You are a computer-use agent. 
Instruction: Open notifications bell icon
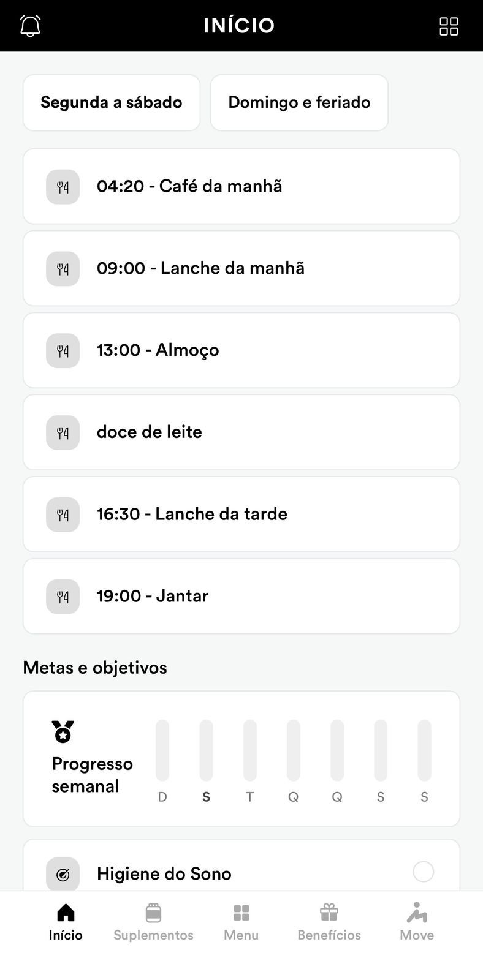point(30,26)
